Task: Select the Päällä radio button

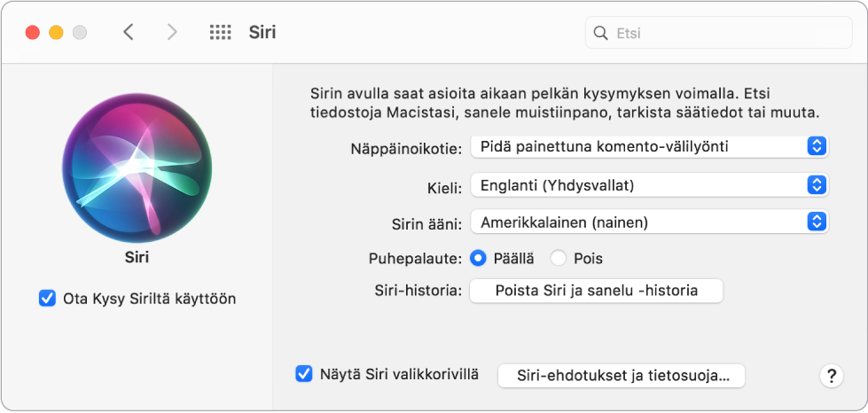Action: click(x=478, y=258)
